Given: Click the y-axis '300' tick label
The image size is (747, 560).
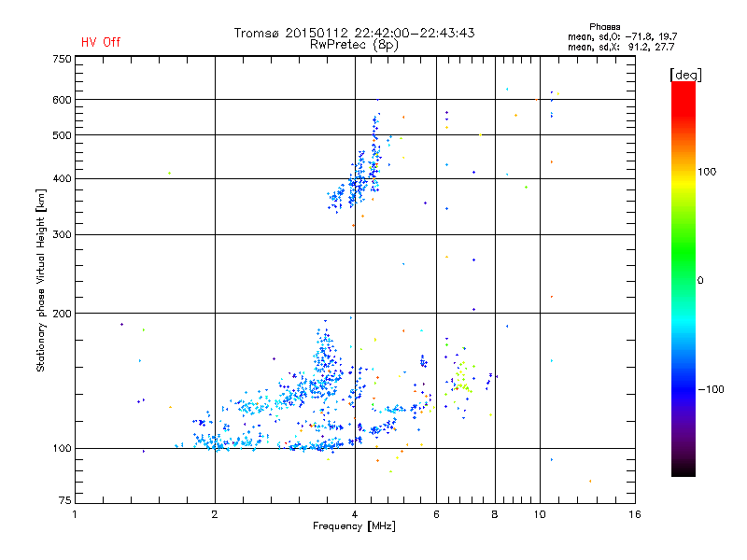Looking at the screenshot, I should coord(62,235).
